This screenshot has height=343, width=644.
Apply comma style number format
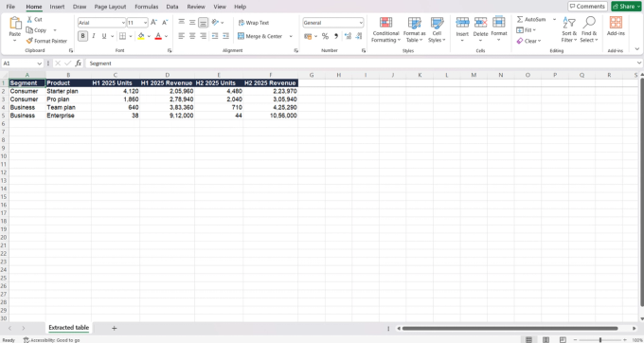pyautogui.click(x=336, y=36)
